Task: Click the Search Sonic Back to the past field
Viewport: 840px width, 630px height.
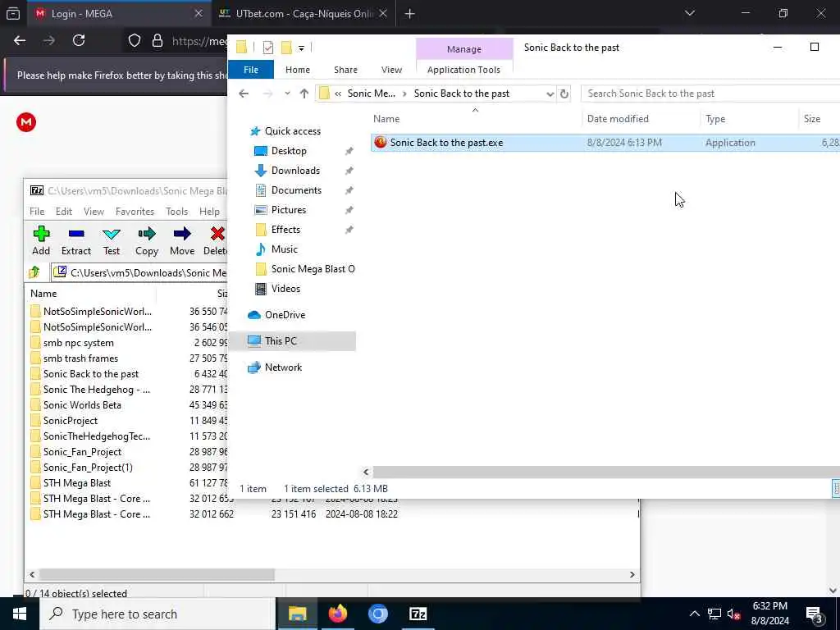Action: 710,94
